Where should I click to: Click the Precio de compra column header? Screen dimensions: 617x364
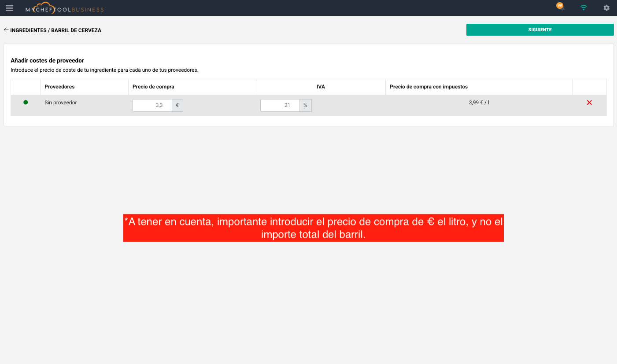[153, 87]
